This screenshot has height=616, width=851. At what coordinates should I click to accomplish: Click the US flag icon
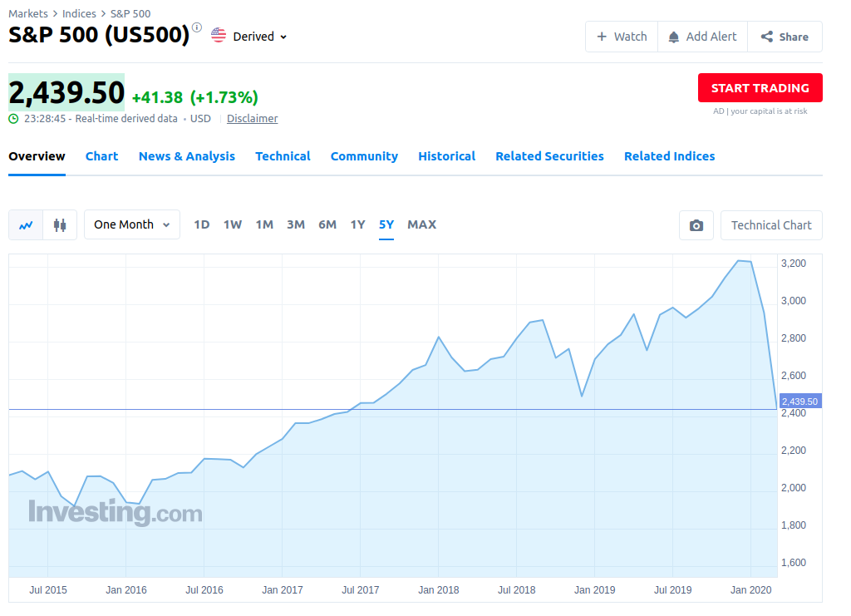pyautogui.click(x=219, y=35)
